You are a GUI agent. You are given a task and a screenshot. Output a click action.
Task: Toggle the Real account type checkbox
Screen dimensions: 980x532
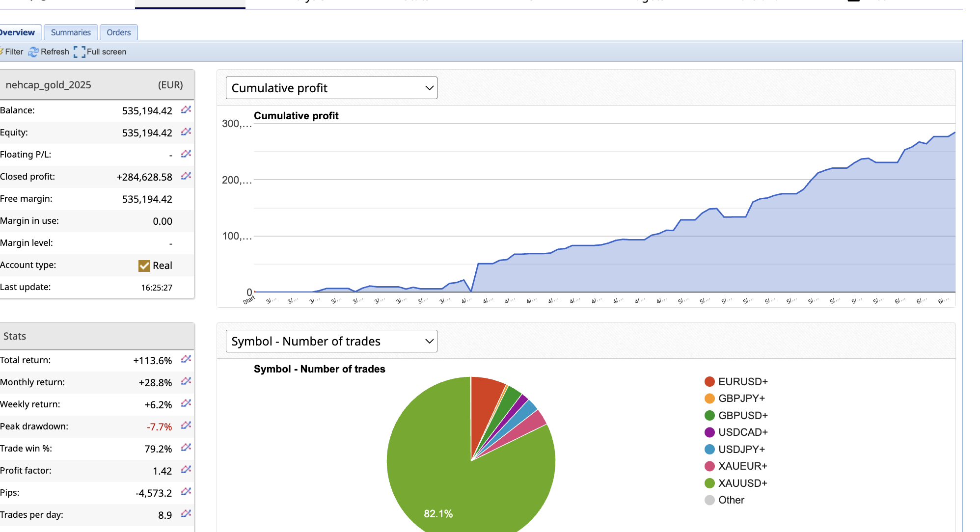[144, 266]
